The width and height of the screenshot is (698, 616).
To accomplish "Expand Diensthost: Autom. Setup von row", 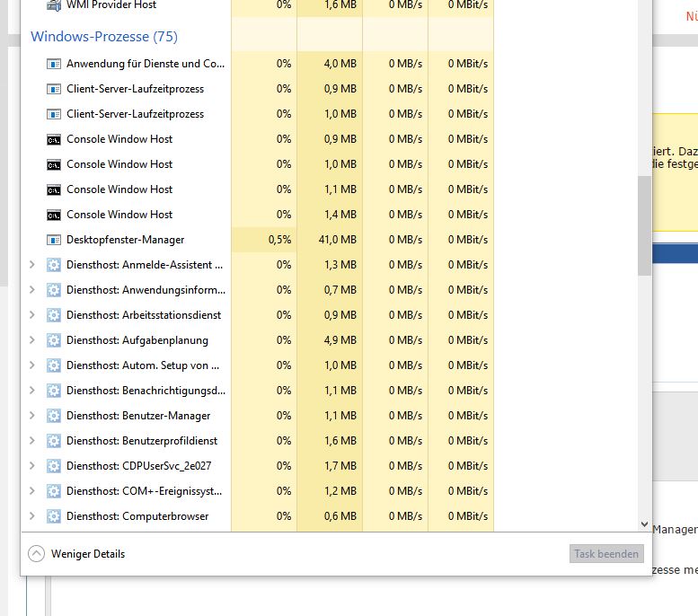I will 31,365.
